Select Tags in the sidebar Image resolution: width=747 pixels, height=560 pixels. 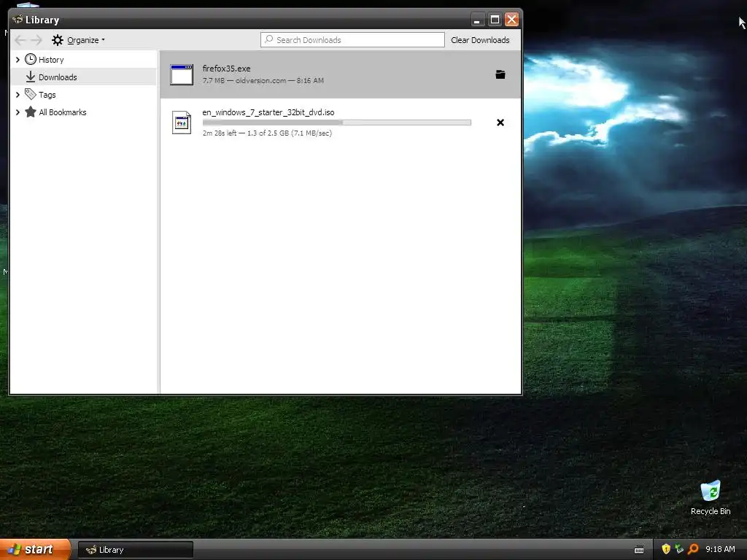click(47, 95)
